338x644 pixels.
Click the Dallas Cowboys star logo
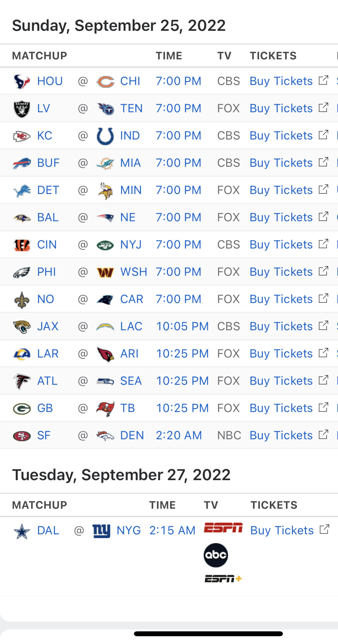22,531
